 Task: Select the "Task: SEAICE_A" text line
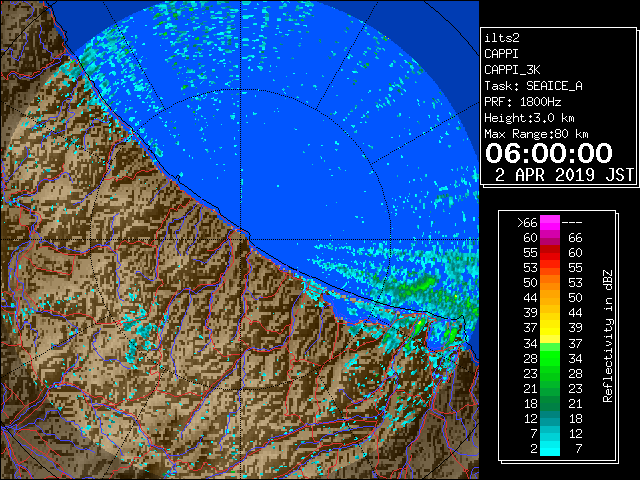click(533, 86)
